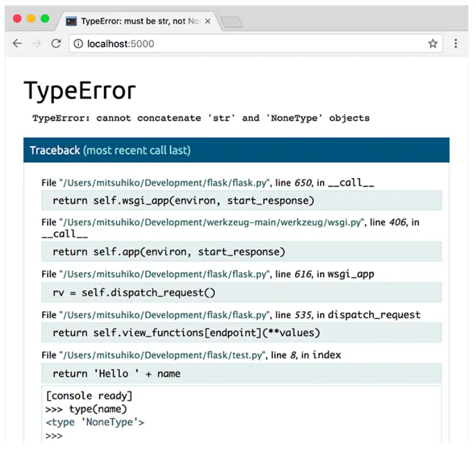Open a new tab with the blank tab button

(231, 22)
